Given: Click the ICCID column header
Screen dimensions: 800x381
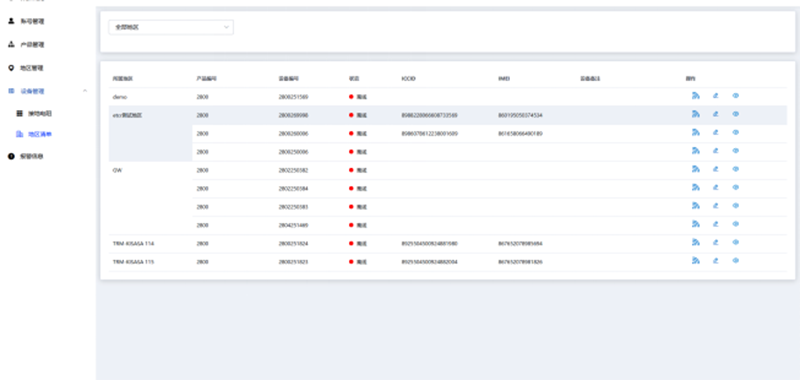Looking at the screenshot, I should [409, 79].
